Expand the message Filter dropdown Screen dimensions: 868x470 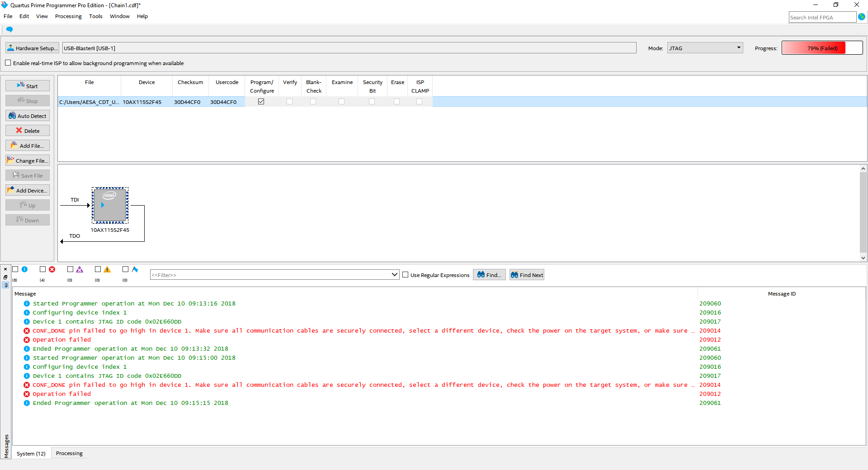(394, 275)
